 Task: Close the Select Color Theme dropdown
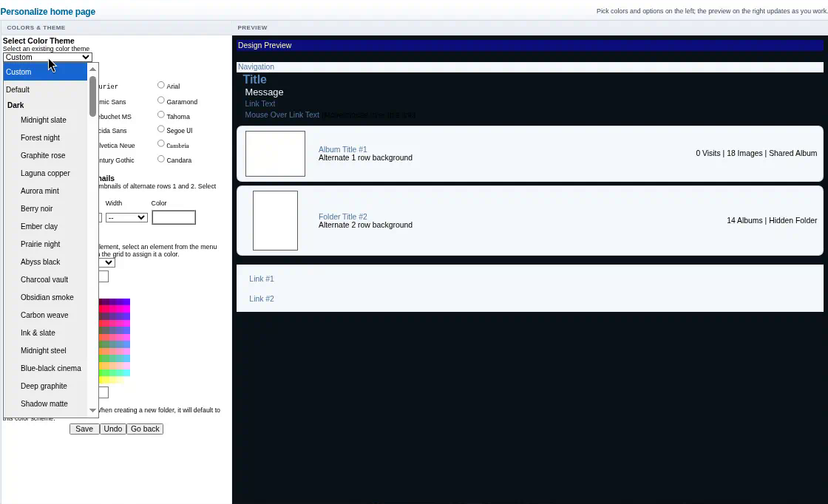coord(47,57)
